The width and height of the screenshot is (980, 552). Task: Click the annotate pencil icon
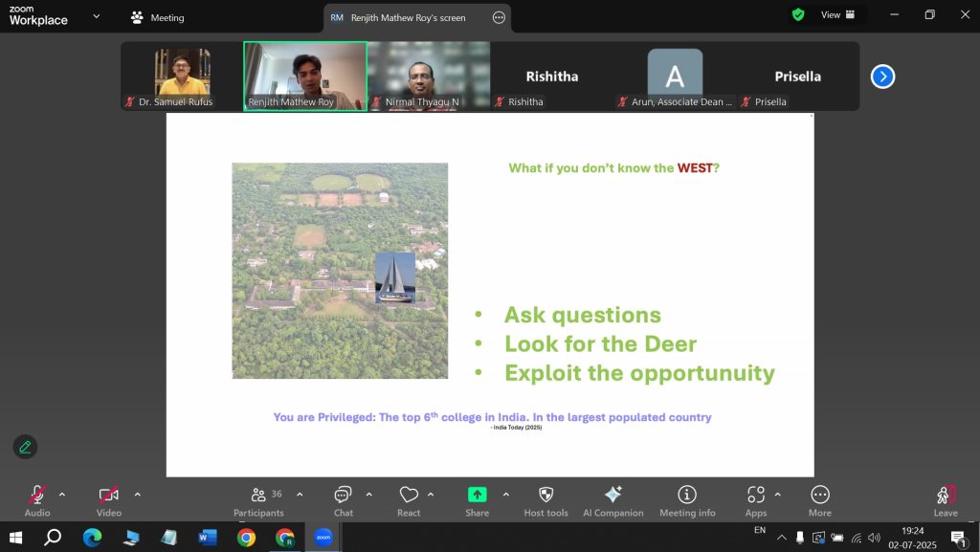25,447
